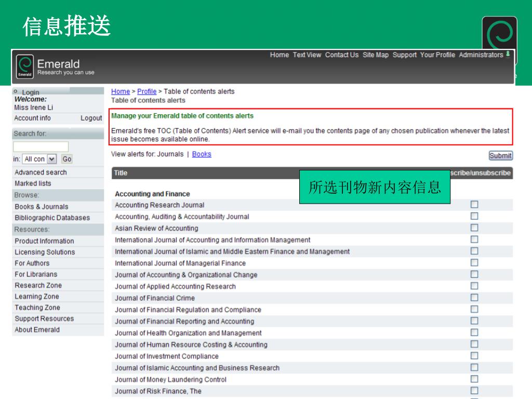Open Advanced search in sidebar
The width and height of the screenshot is (532, 399).
(41, 172)
